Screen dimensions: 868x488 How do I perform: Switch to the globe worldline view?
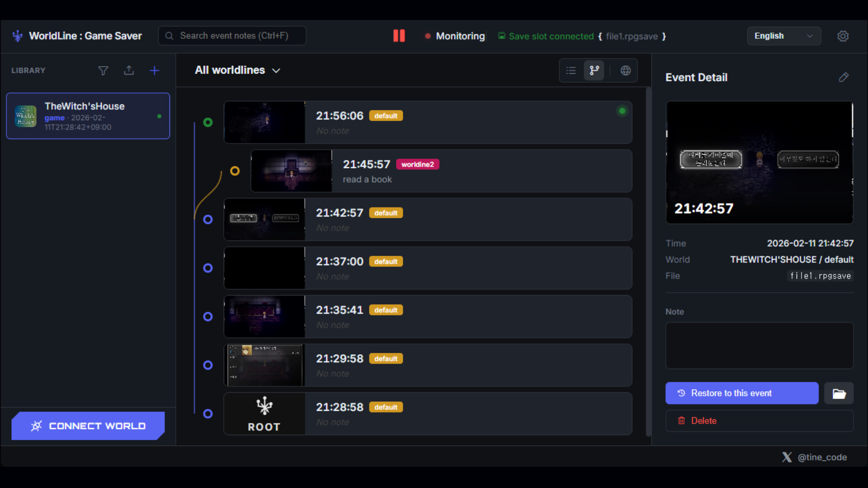point(626,70)
